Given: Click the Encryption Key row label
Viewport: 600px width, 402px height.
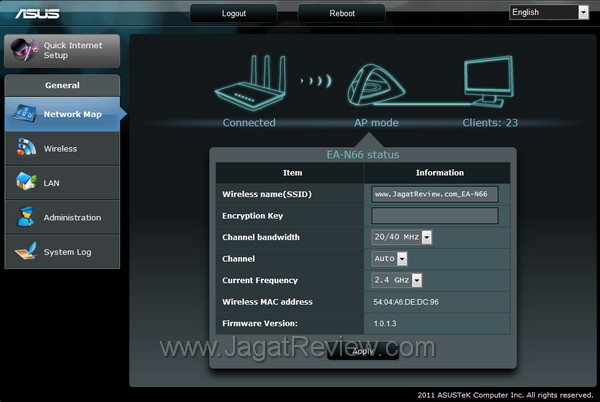Looking at the screenshot, I should pos(253,216).
